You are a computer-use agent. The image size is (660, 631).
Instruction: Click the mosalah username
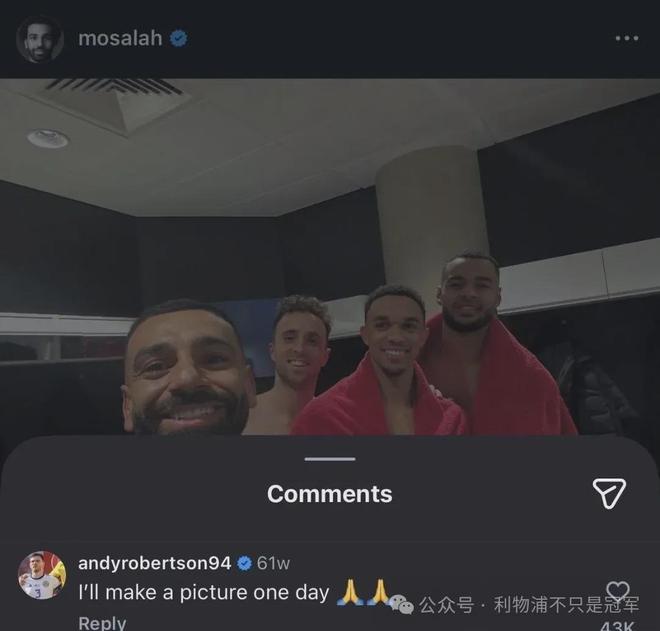pyautogui.click(x=120, y=38)
